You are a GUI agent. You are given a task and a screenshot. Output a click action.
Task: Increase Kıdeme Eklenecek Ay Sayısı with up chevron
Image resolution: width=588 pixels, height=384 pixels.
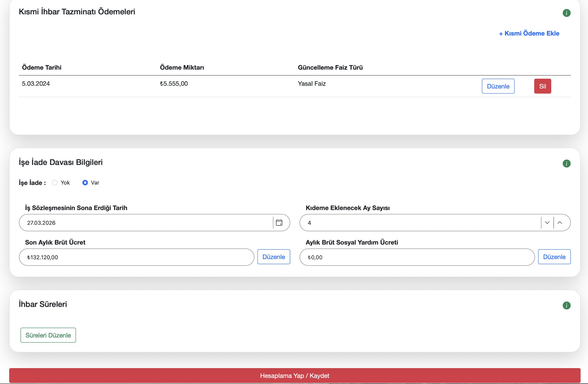click(x=560, y=223)
